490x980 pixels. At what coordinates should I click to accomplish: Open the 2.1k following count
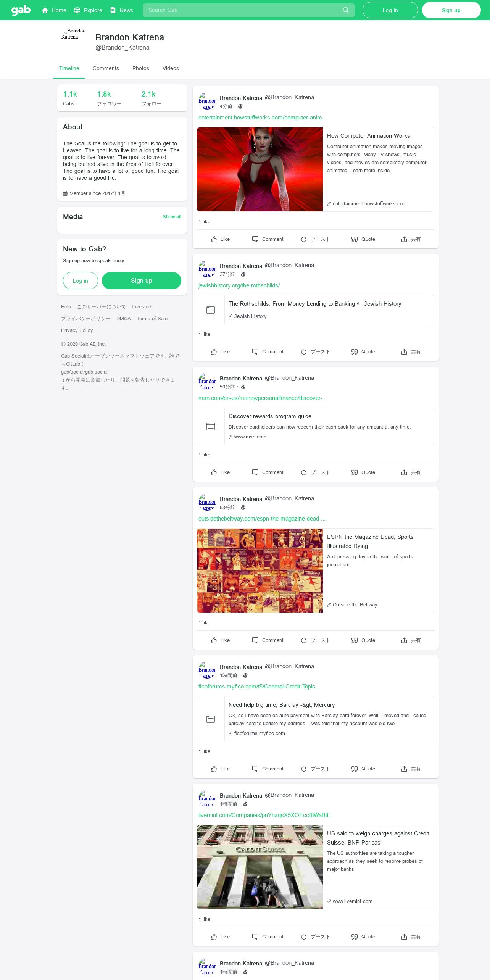[151, 98]
